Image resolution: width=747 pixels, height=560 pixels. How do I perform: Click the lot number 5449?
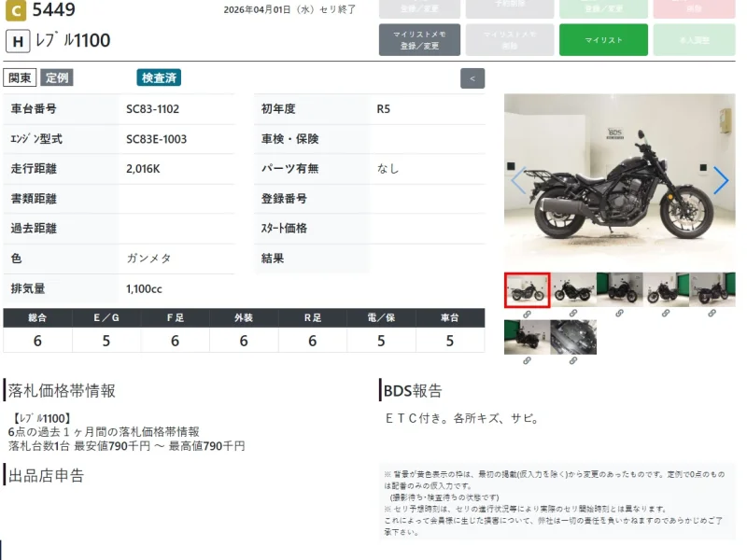[54, 9]
